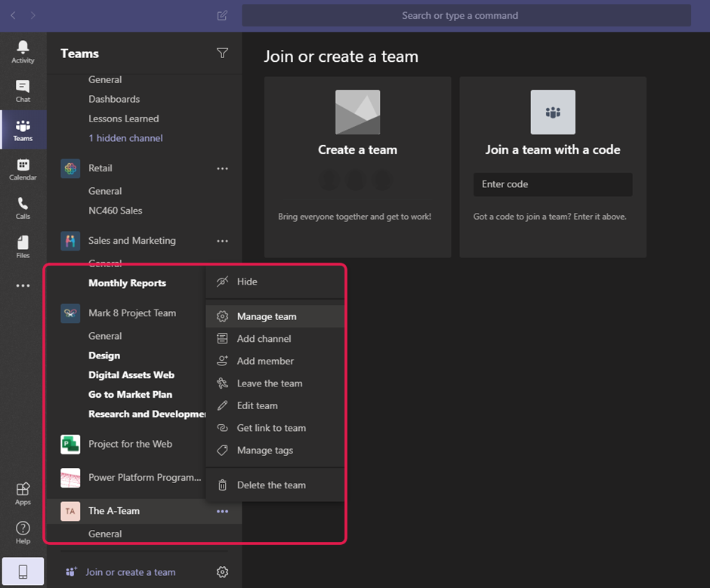
Task: Switch to the Chat section
Action: [22, 91]
